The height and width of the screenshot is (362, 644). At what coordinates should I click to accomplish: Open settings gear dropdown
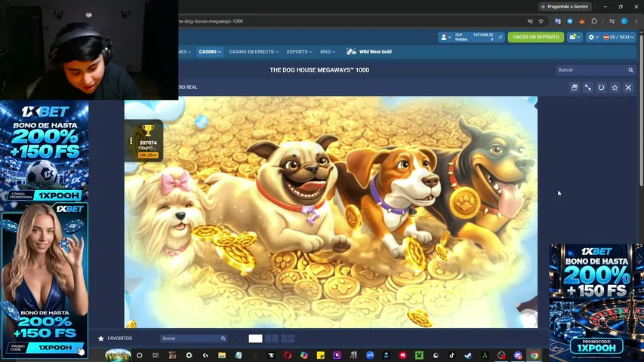click(x=593, y=37)
